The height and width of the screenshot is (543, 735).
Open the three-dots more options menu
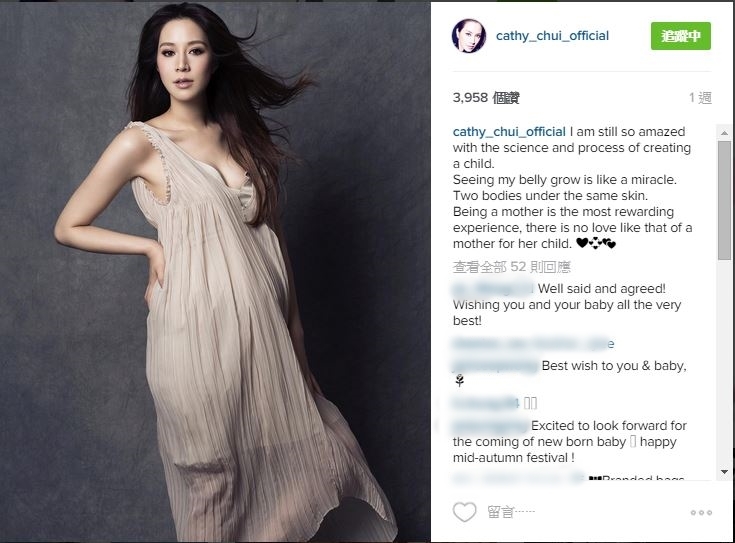[x=701, y=513]
